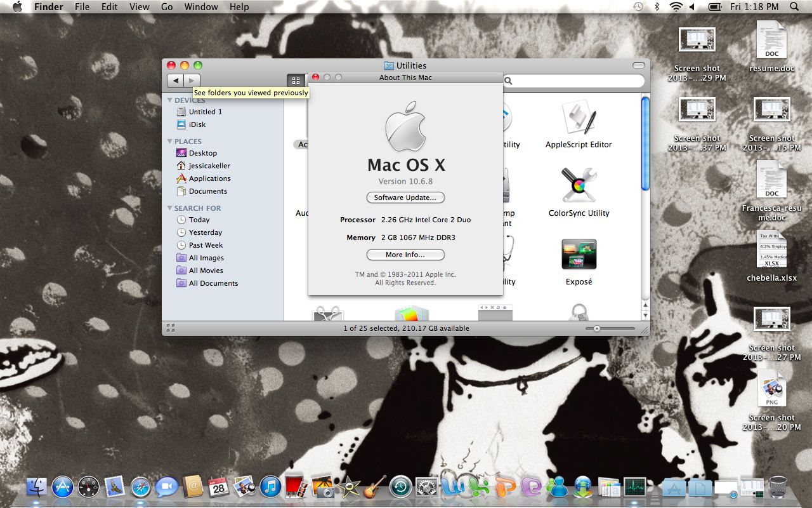Open System Preferences from the Dock
Screen dimensions: 812x508
(x=426, y=487)
